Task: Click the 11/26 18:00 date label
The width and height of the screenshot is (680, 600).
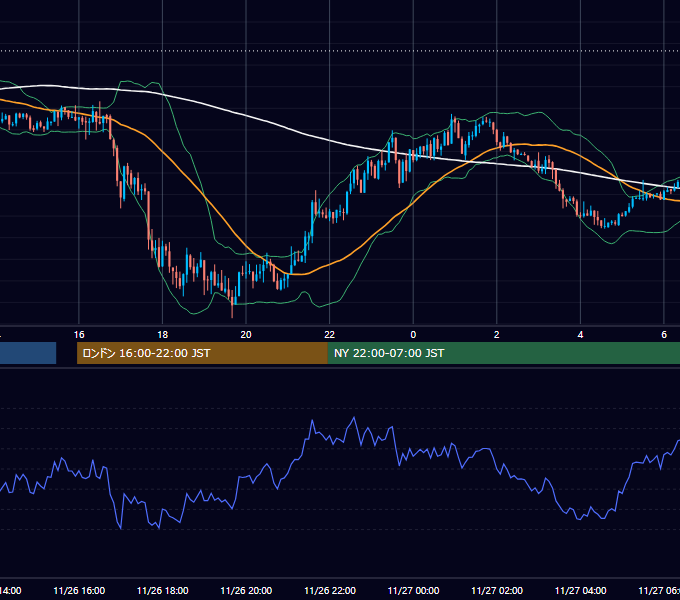Action: (163, 590)
